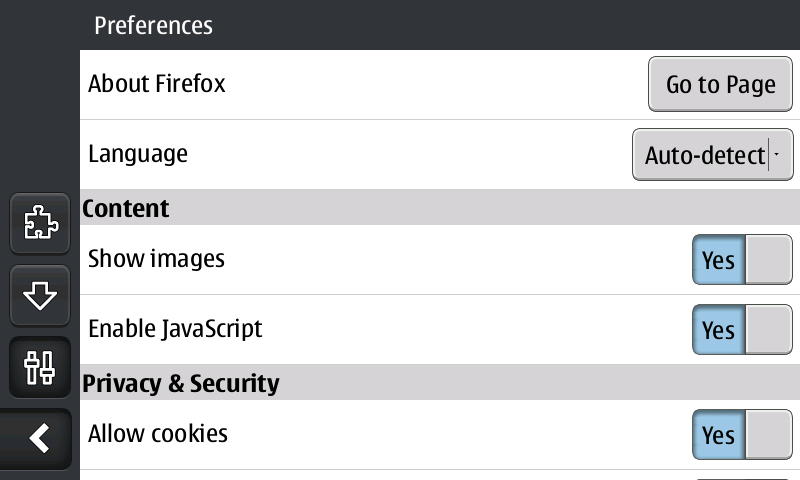Screen dimensions: 800x480
Task: Click the About Firefox row label
Action: [x=157, y=84]
